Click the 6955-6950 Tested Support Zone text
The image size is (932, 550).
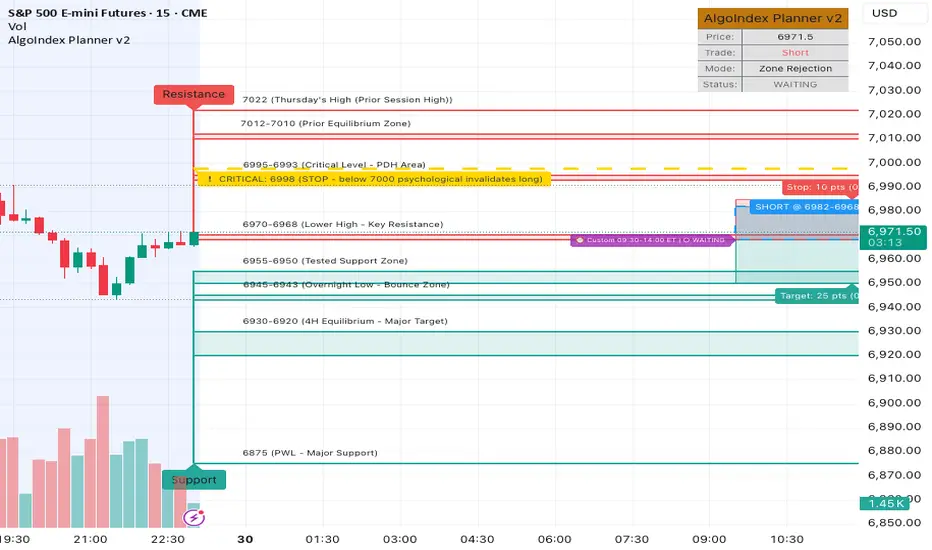325,260
